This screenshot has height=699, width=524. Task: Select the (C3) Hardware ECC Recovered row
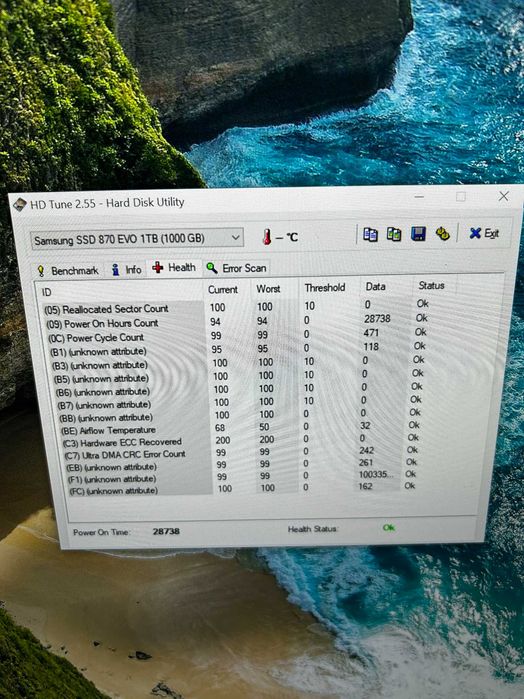[240, 440]
